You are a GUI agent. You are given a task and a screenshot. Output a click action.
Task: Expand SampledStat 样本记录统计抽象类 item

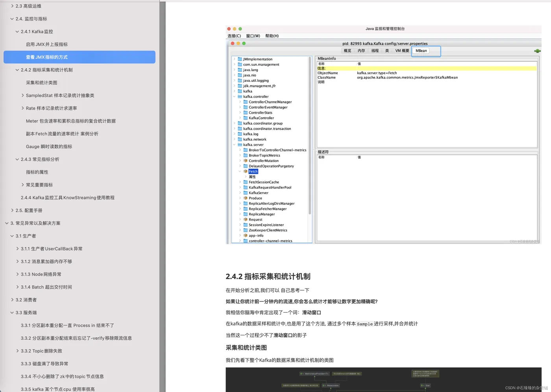(22, 96)
